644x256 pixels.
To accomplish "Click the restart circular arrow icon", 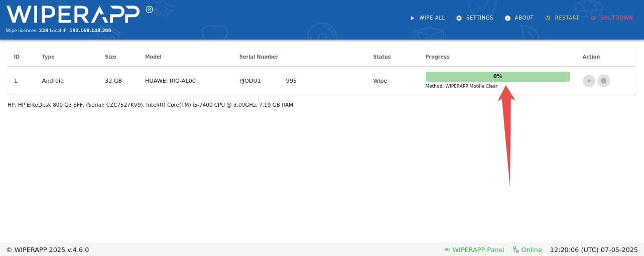I will (x=548, y=18).
